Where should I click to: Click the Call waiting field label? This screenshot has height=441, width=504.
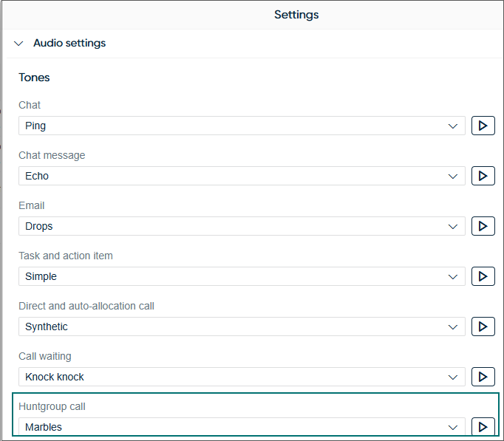pos(45,356)
